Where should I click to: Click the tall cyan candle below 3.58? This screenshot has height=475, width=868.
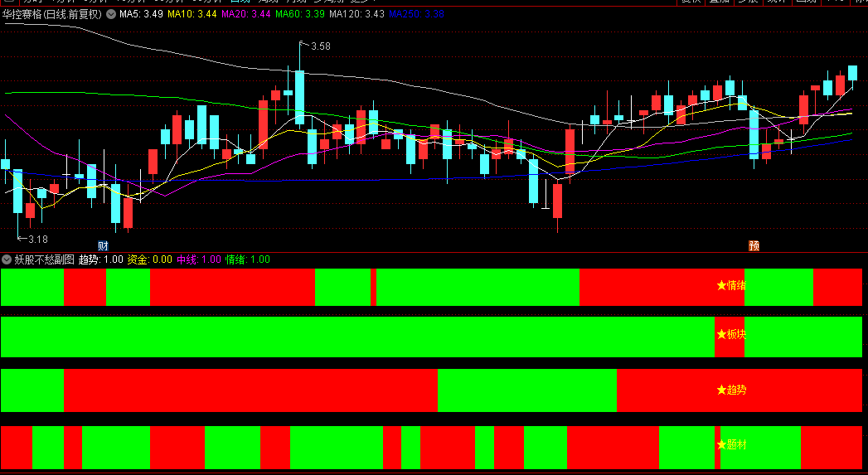coord(299,97)
